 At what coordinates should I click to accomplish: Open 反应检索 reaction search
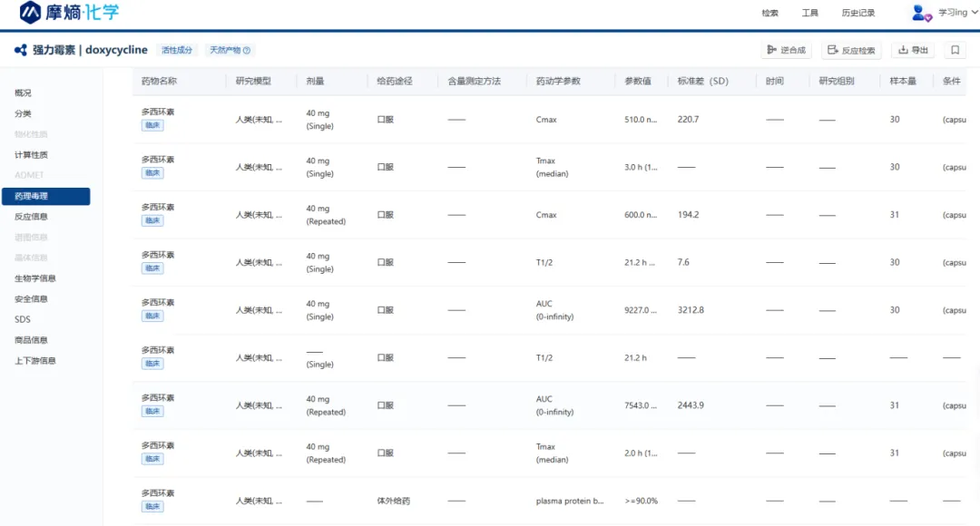851,50
